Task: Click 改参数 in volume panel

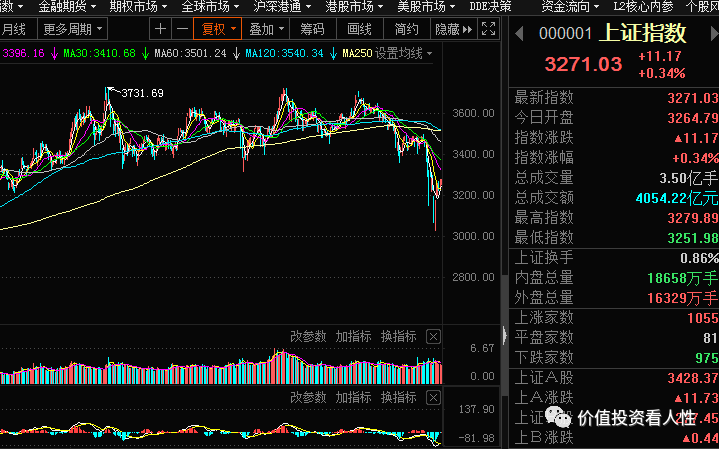Action: click(x=308, y=337)
